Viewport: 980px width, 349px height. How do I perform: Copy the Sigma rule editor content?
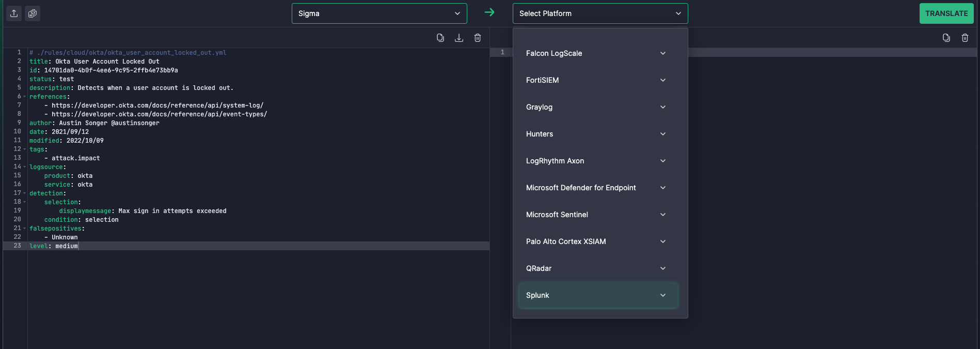click(440, 38)
